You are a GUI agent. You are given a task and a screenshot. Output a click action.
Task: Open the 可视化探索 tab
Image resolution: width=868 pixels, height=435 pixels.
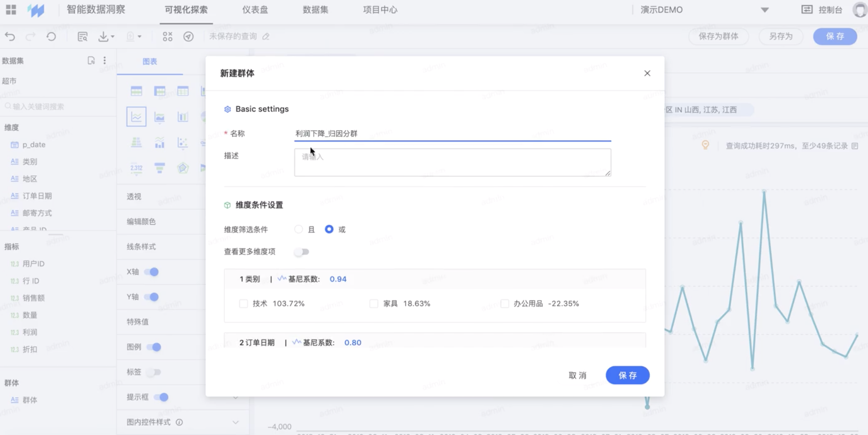pos(186,10)
